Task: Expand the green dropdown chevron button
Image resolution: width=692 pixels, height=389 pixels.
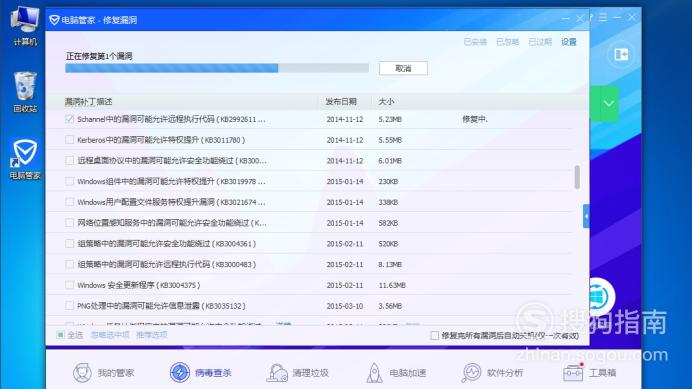Action: point(609,104)
